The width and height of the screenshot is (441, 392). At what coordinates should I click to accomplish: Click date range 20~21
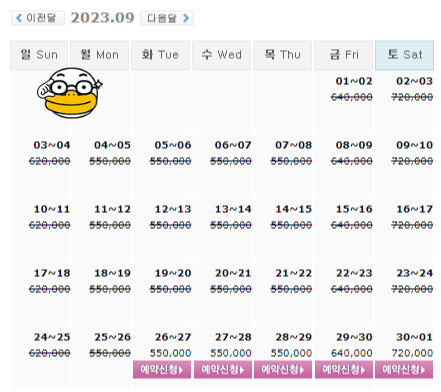click(233, 273)
